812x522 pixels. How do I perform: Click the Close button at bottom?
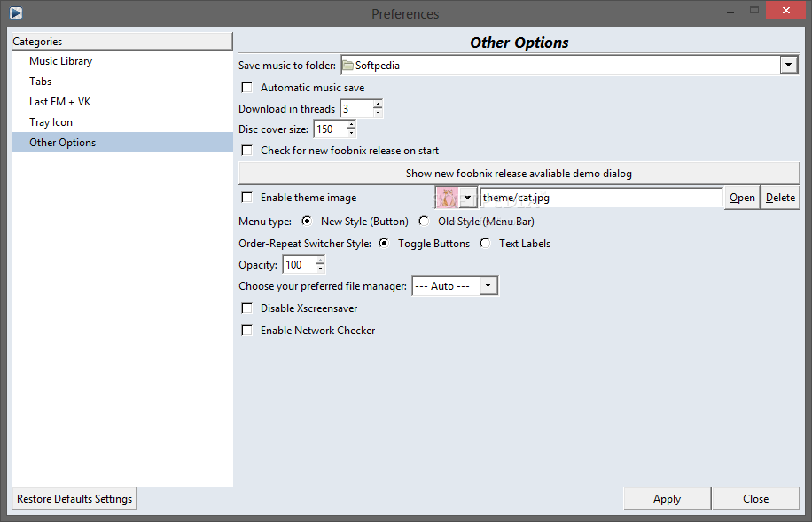[x=756, y=499]
